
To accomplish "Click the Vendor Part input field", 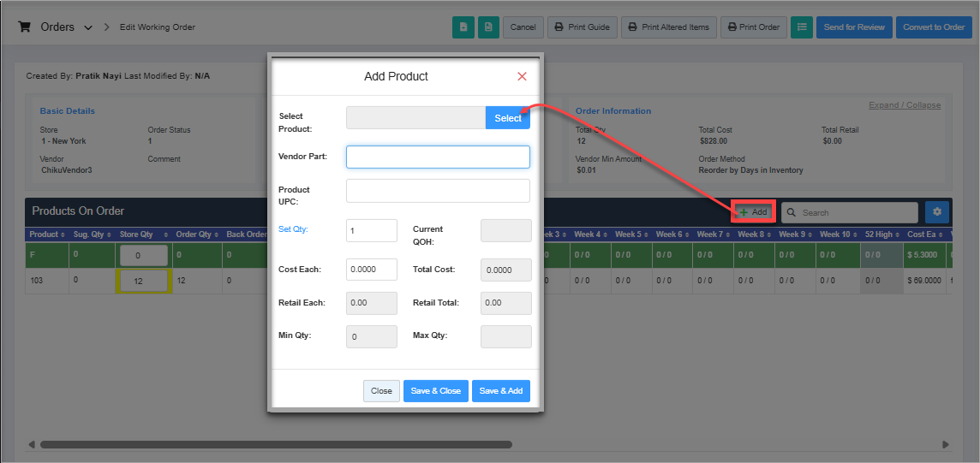I will tap(438, 157).
